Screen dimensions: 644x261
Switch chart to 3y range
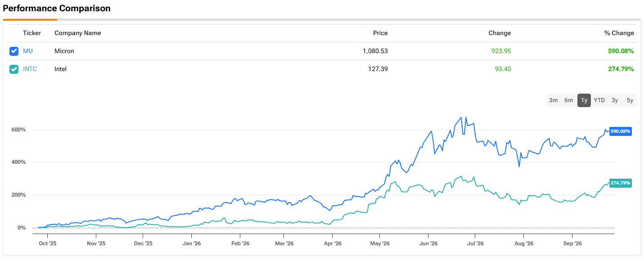615,100
